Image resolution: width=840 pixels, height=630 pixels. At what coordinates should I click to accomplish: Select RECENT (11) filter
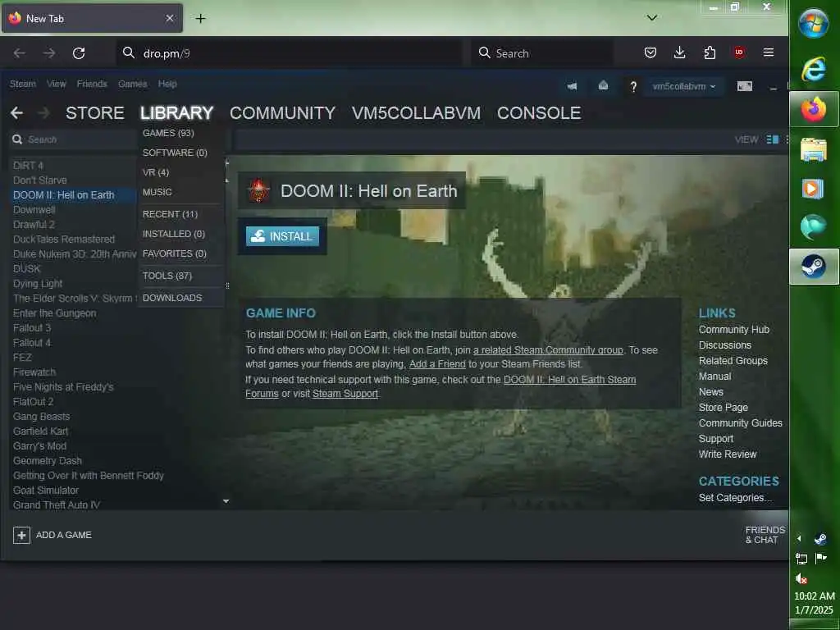(170, 214)
